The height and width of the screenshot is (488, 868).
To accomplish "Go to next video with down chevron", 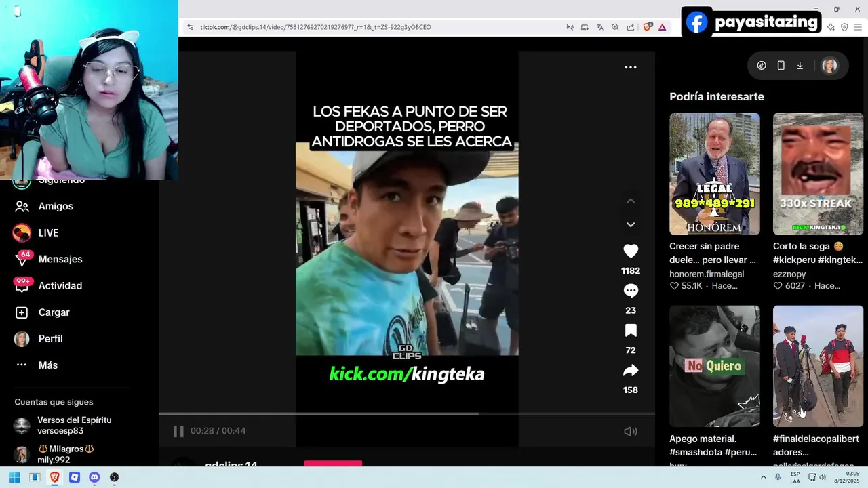I will click(631, 224).
